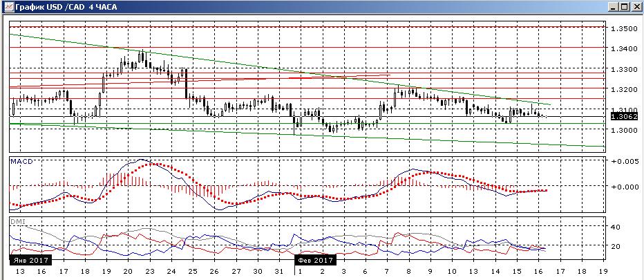Image resolution: width=644 pixels, height=280 pixels.
Task: Click date label 30 on time axis
Action: (258, 272)
